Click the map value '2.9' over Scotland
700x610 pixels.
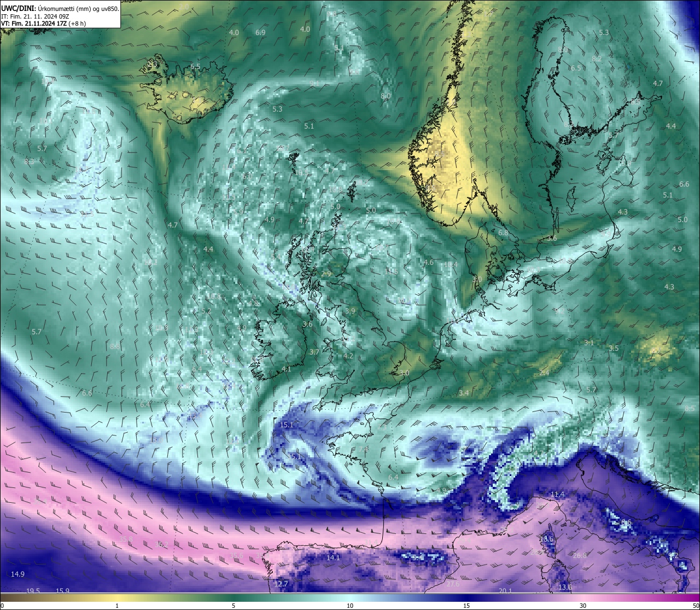pyautogui.click(x=326, y=274)
